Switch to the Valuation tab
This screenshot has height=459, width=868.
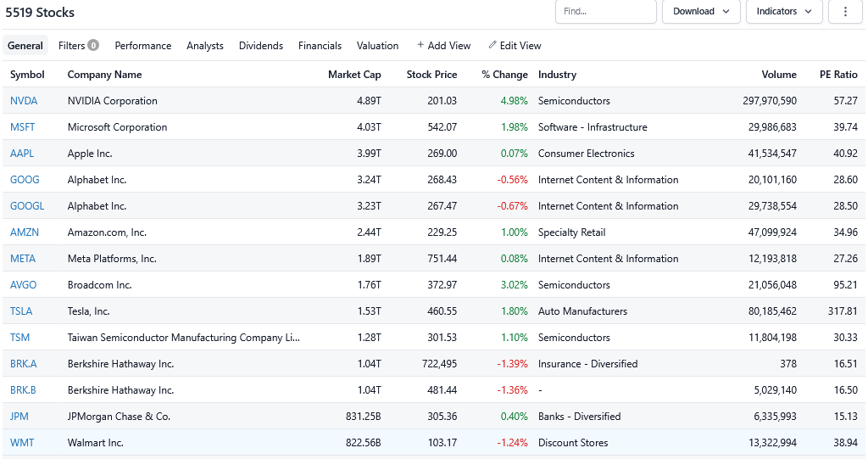coord(377,46)
